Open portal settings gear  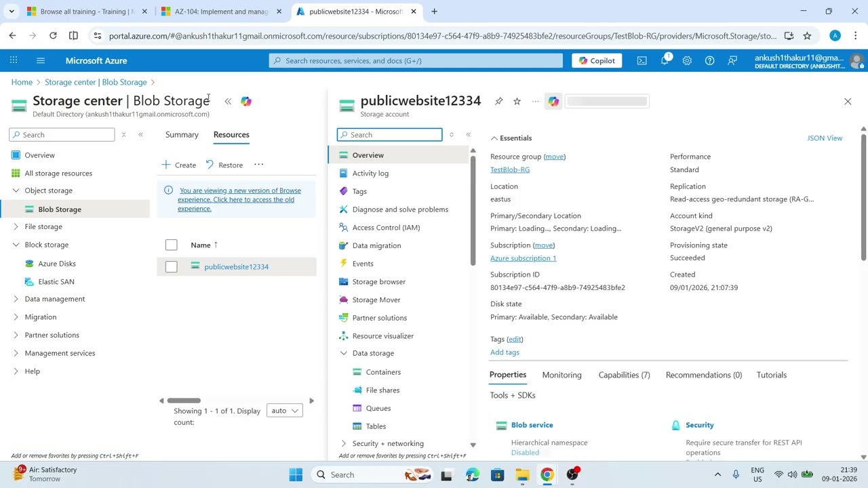[687, 60]
